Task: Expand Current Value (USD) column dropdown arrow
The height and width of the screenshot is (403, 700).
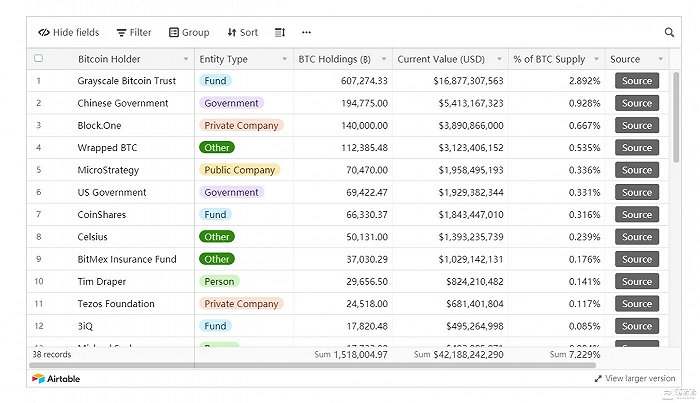Action: (500, 59)
